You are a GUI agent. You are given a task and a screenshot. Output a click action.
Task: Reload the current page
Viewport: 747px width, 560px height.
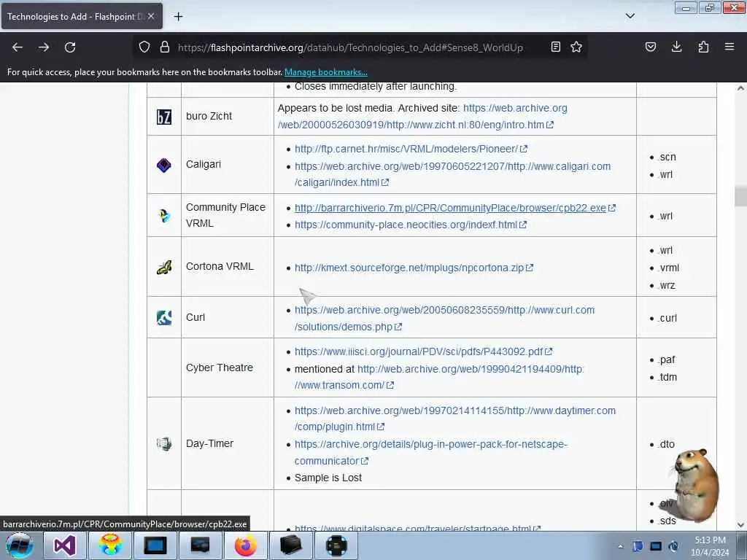point(70,47)
